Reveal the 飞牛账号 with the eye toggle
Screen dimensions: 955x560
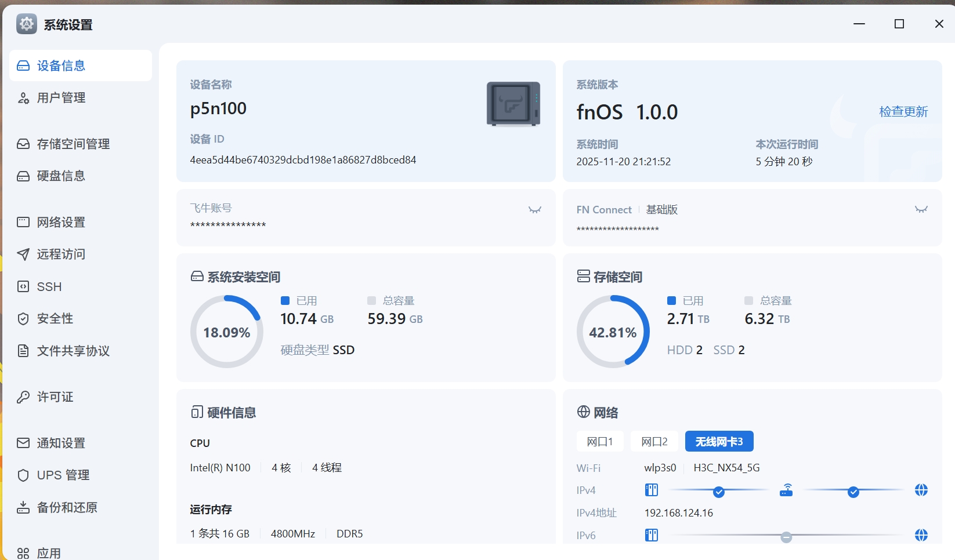click(x=534, y=210)
